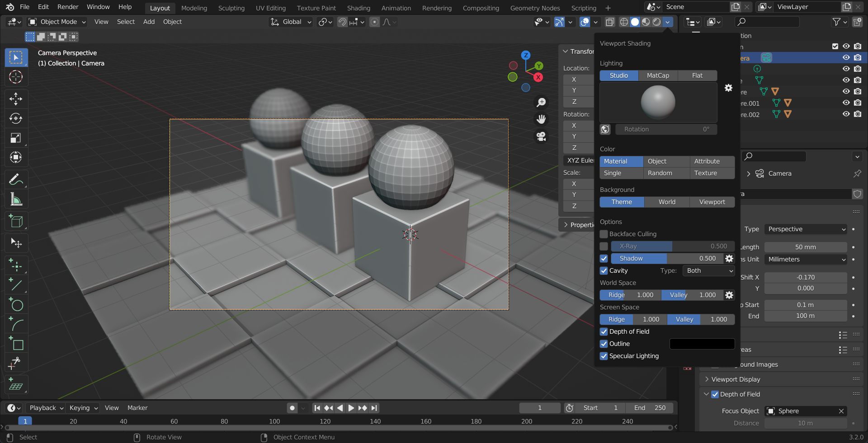Open the Cavity Type dropdown
Image resolution: width=868 pixels, height=443 pixels.
[x=709, y=271]
